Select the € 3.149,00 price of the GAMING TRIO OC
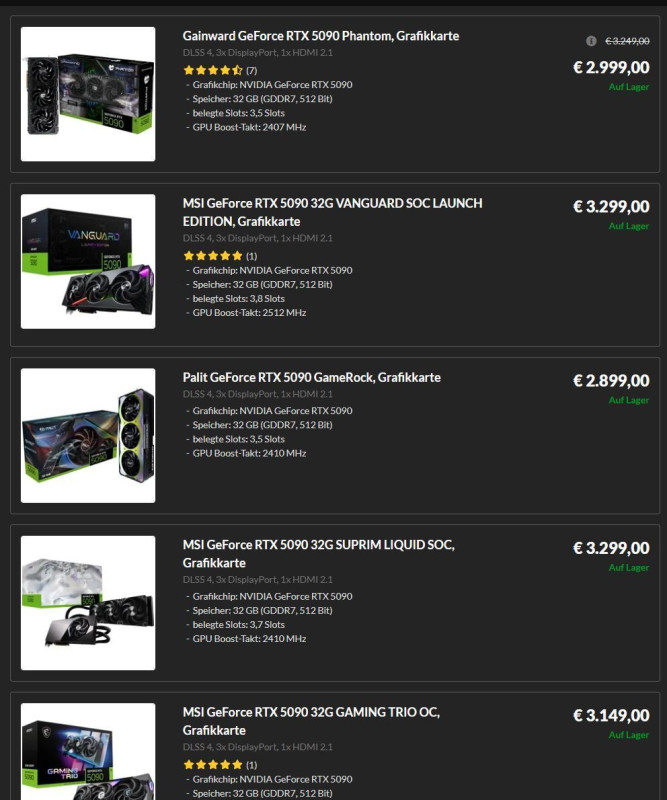Viewport: 667px width, 800px height. 611,715
